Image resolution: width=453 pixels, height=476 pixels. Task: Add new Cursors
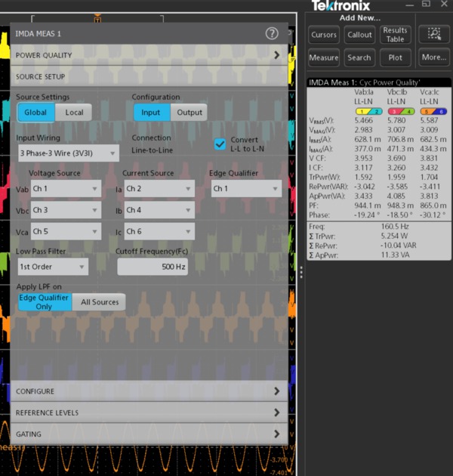[324, 35]
